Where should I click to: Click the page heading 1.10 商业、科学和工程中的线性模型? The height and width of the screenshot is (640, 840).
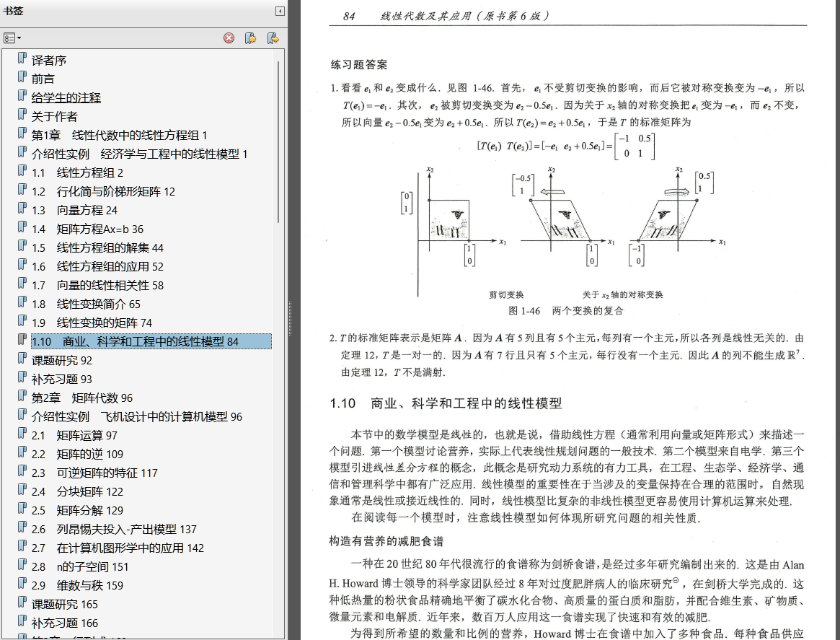446,403
